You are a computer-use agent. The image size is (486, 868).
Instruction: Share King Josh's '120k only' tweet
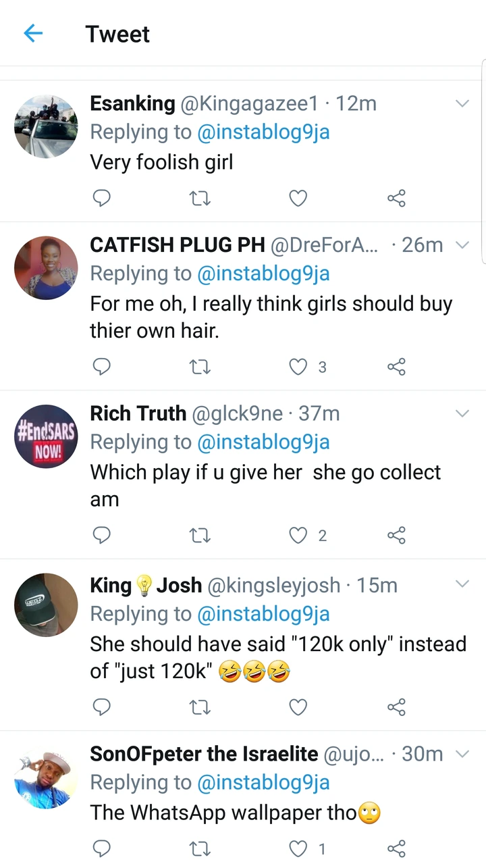(396, 707)
